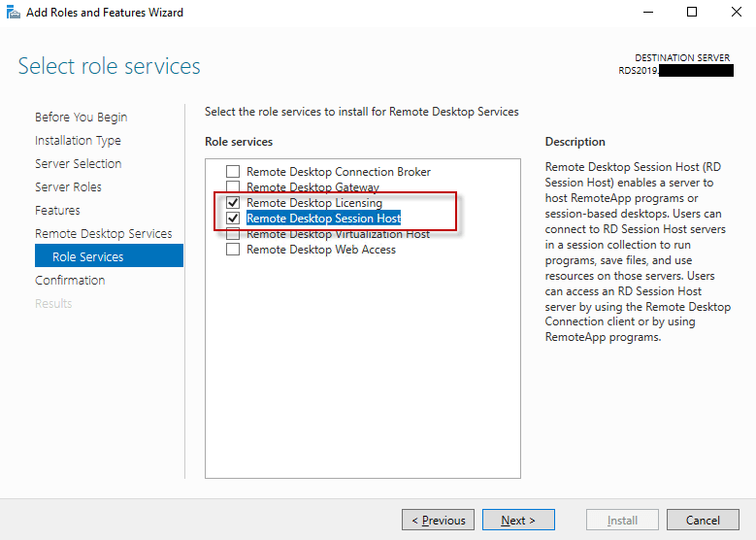Click the Previous button
756x540 pixels.
(x=438, y=520)
